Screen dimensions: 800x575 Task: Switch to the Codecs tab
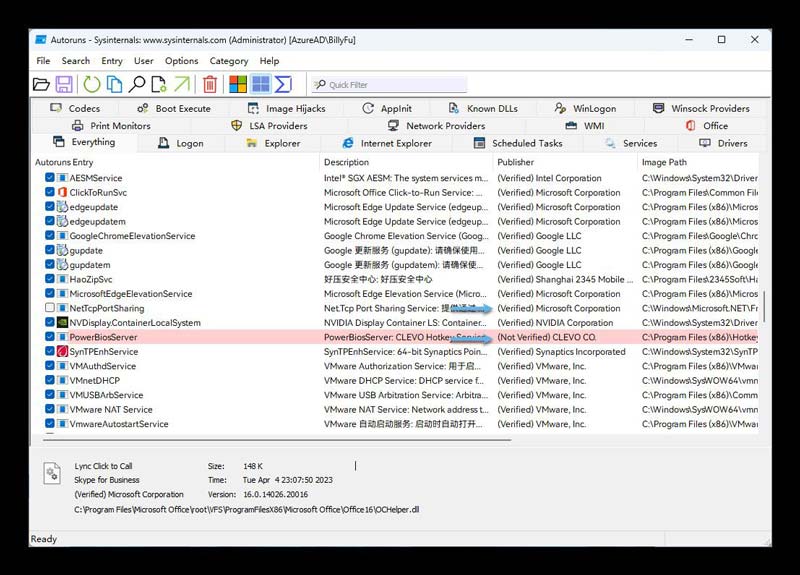[75, 109]
